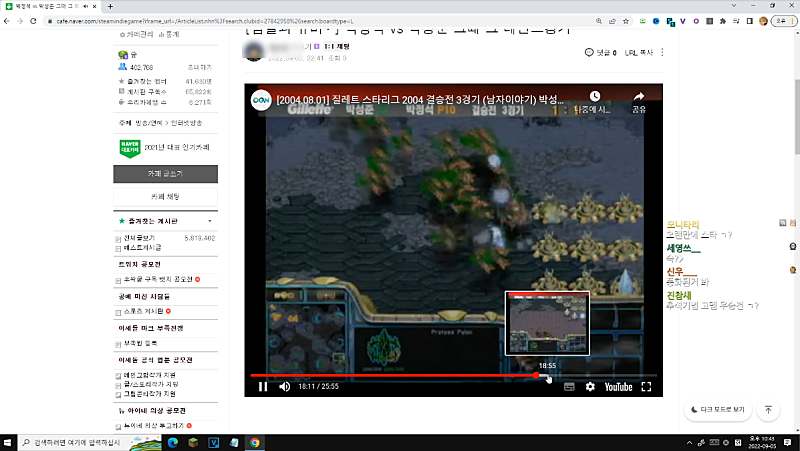The height and width of the screenshot is (451, 800).
Task: Copy the post URL with URL 복사
Action: pos(639,53)
